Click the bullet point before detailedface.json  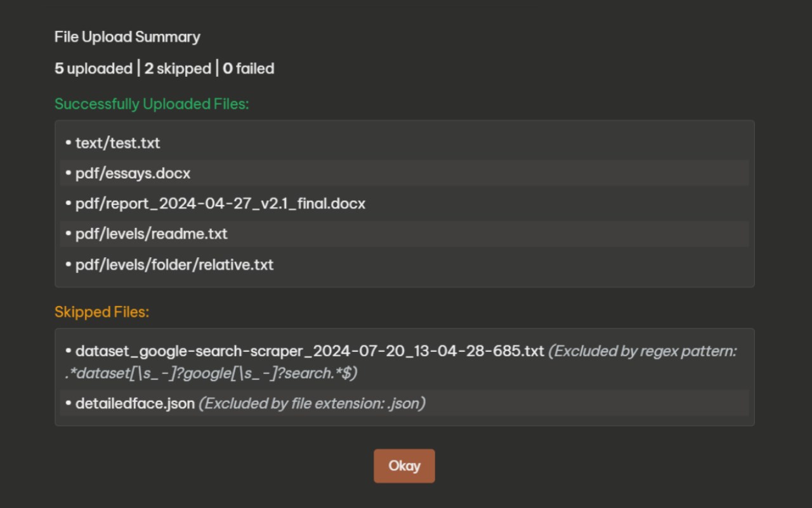tap(68, 403)
